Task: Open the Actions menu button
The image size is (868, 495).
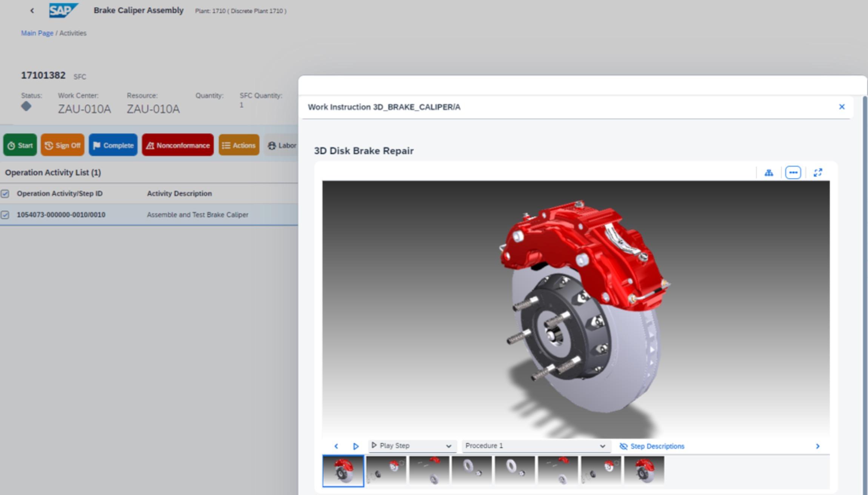Action: pyautogui.click(x=239, y=145)
